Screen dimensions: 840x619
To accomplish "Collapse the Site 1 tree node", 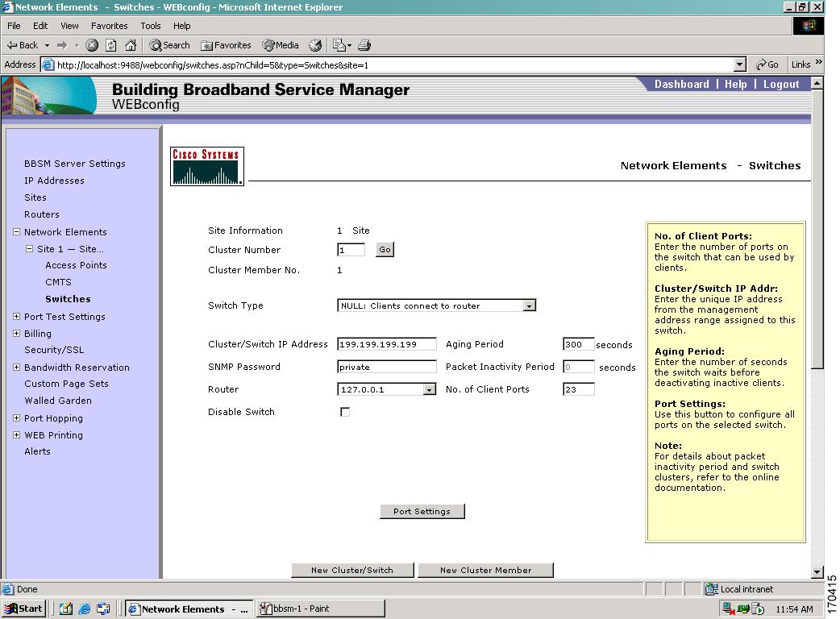I will [x=30, y=248].
